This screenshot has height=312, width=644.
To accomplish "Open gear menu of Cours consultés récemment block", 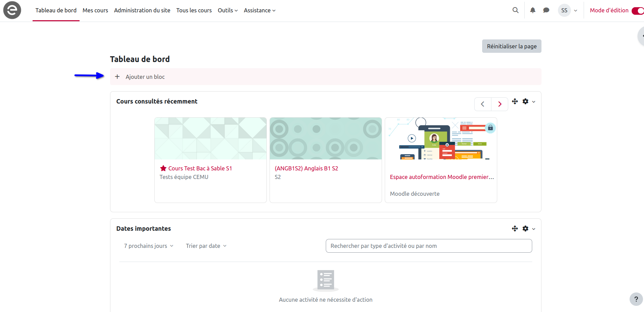I will pos(528,101).
